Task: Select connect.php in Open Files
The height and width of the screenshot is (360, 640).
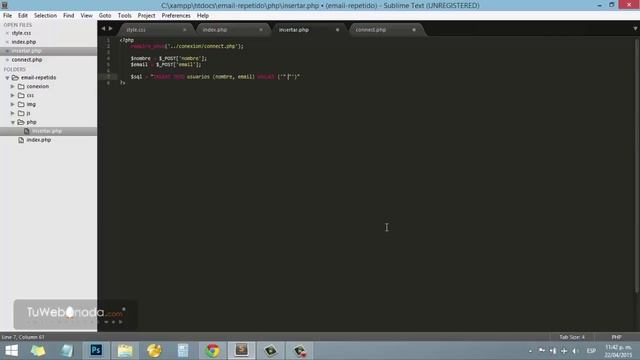Action: pos(27,60)
